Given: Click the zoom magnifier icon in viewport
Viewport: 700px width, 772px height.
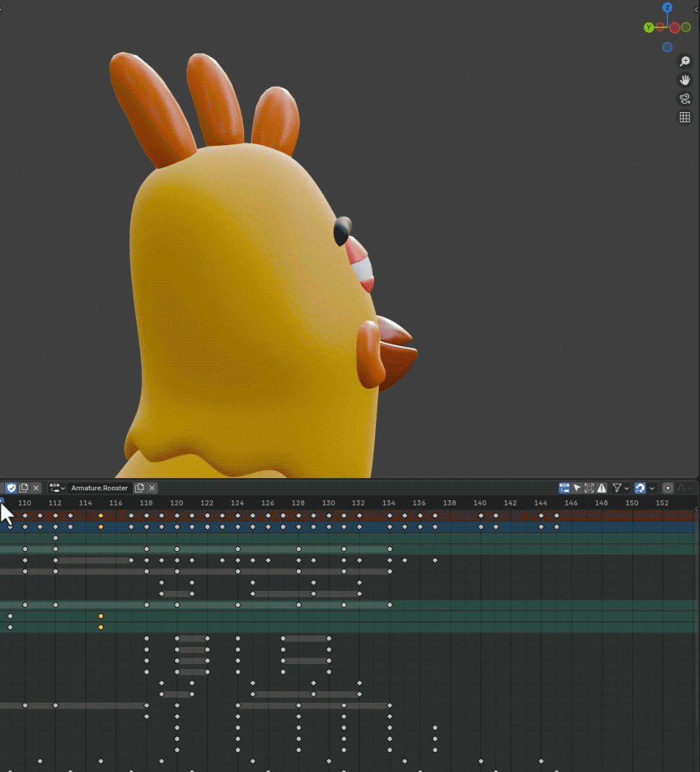Looking at the screenshot, I should (684, 62).
